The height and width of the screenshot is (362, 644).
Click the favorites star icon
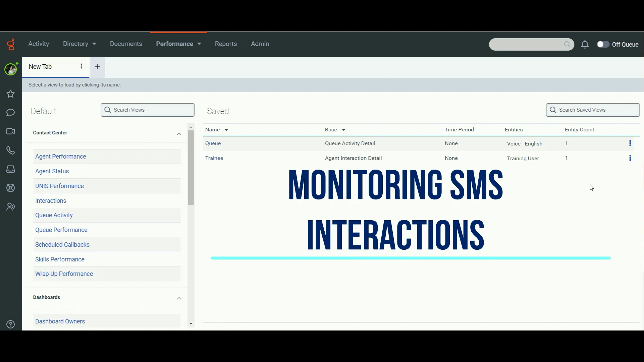[10, 94]
